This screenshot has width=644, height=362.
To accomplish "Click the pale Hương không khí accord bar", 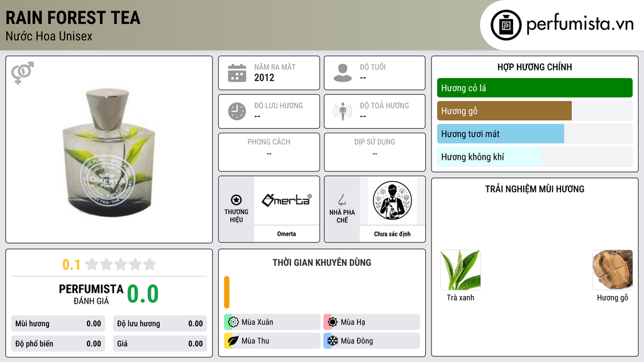I will pyautogui.click(x=489, y=156).
